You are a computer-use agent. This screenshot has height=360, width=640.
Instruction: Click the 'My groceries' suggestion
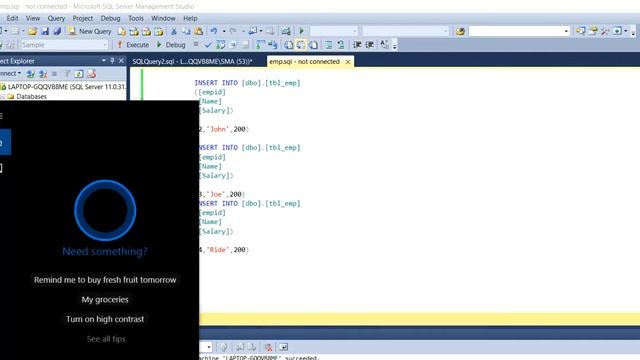(105, 300)
